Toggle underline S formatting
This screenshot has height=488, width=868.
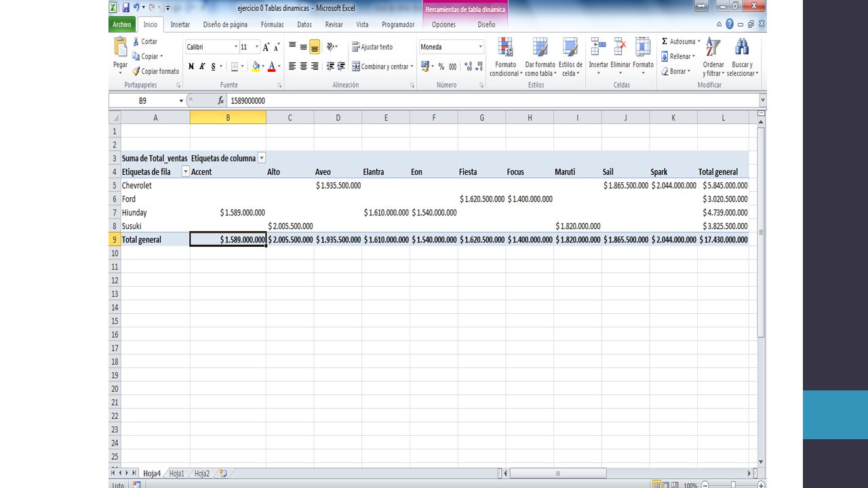(x=213, y=66)
